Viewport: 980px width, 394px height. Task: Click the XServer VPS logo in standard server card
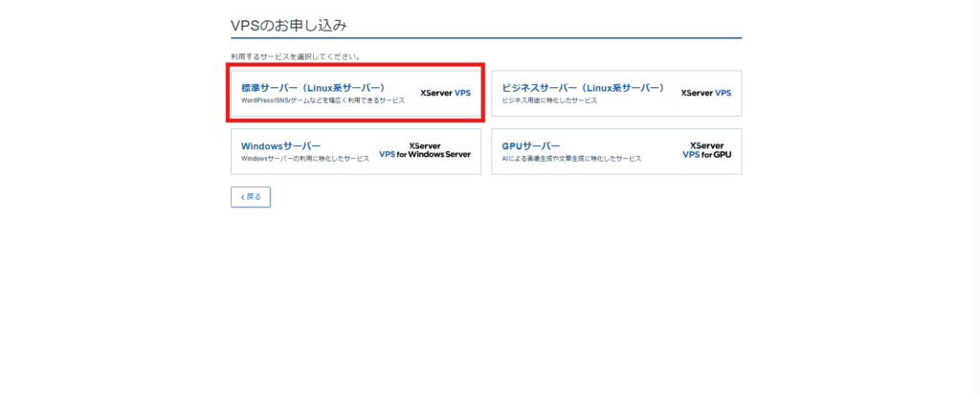446,94
